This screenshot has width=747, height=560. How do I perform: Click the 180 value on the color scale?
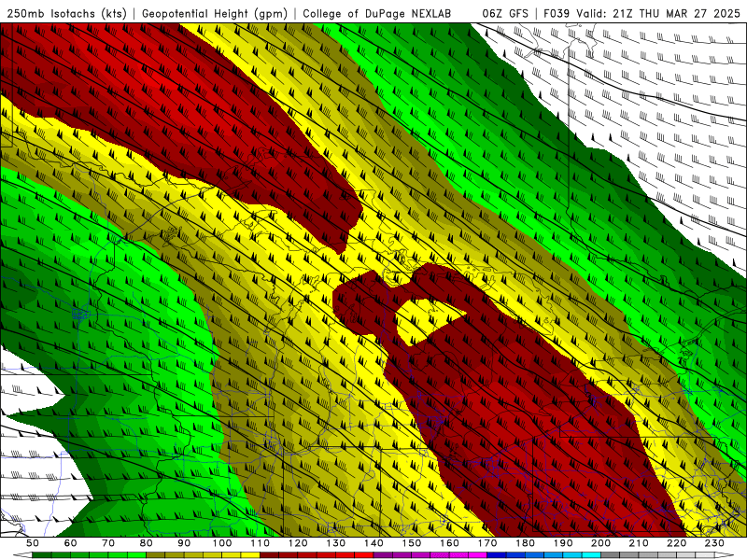[x=525, y=543]
